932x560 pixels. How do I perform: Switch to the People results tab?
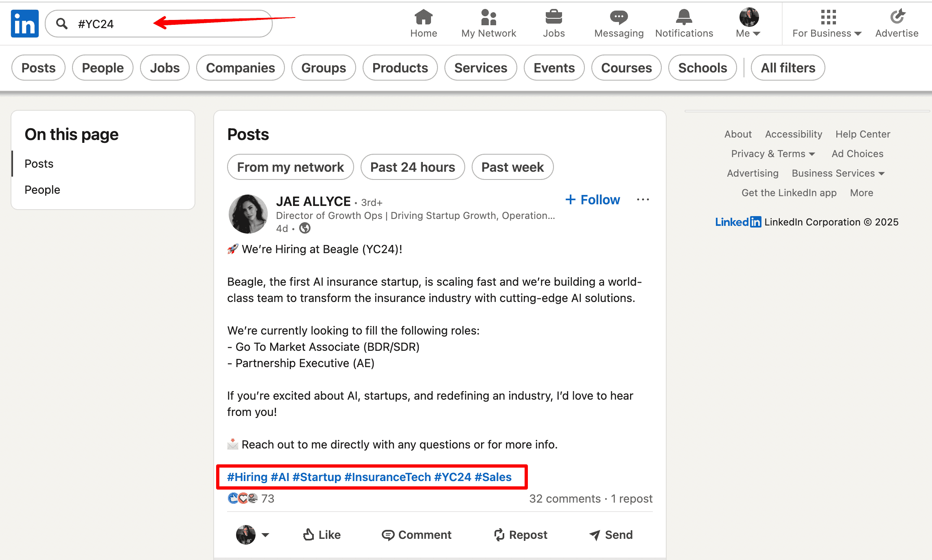103,68
